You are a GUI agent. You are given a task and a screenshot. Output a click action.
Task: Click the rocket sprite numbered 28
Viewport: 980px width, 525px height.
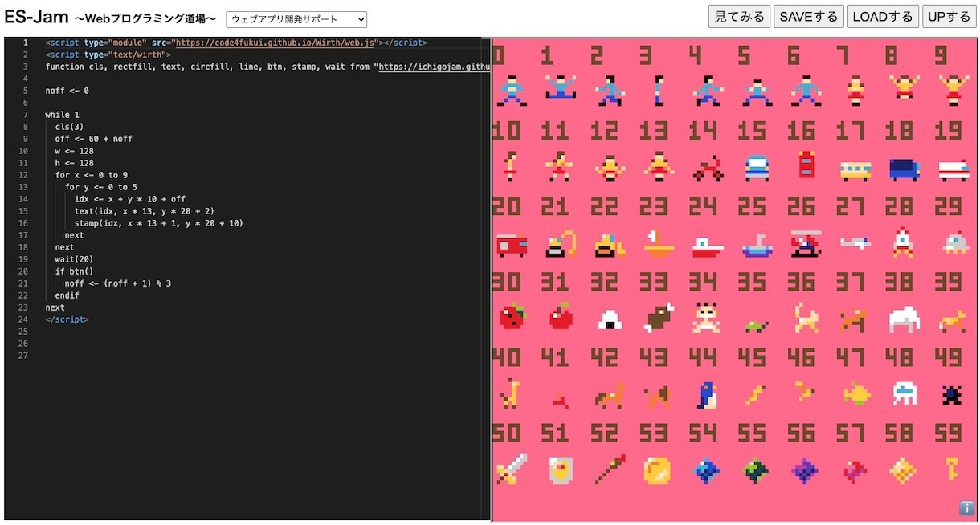click(x=903, y=242)
